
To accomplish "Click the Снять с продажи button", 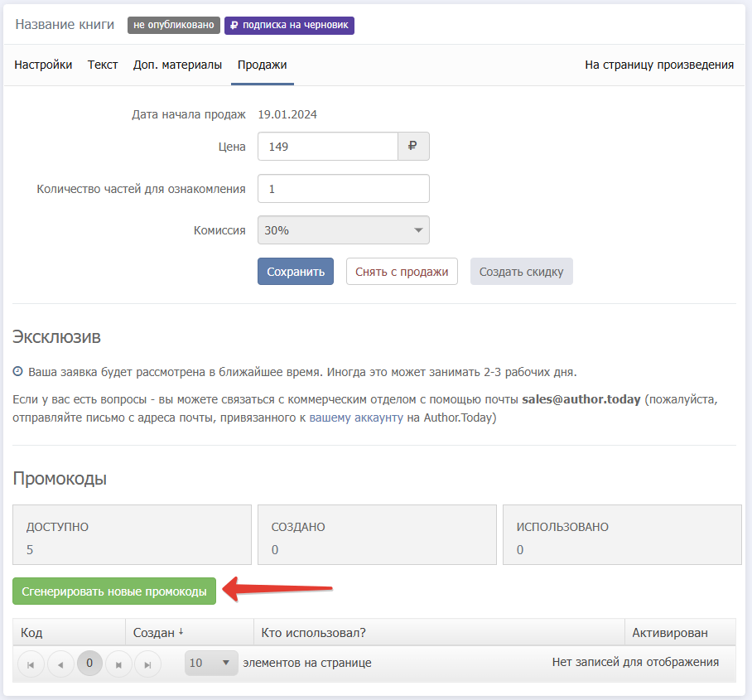I will 402,272.
